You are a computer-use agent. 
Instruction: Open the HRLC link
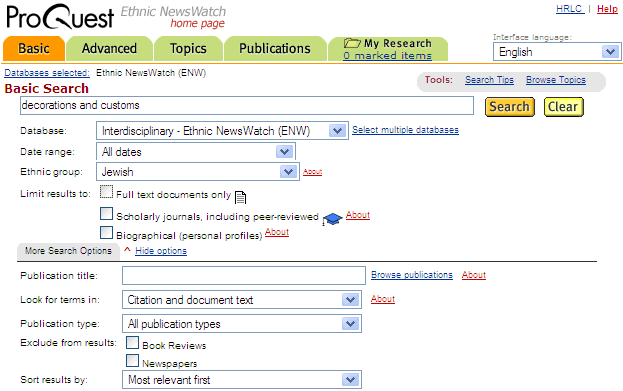(x=569, y=9)
